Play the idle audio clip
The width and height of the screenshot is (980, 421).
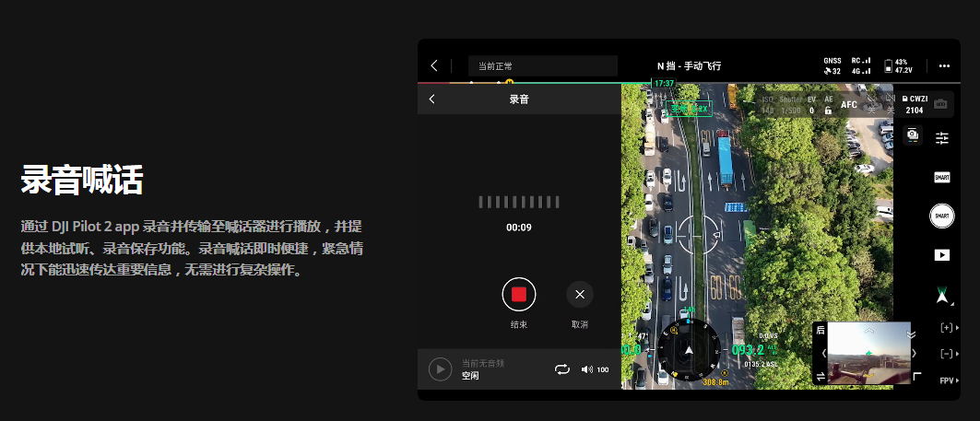440,369
